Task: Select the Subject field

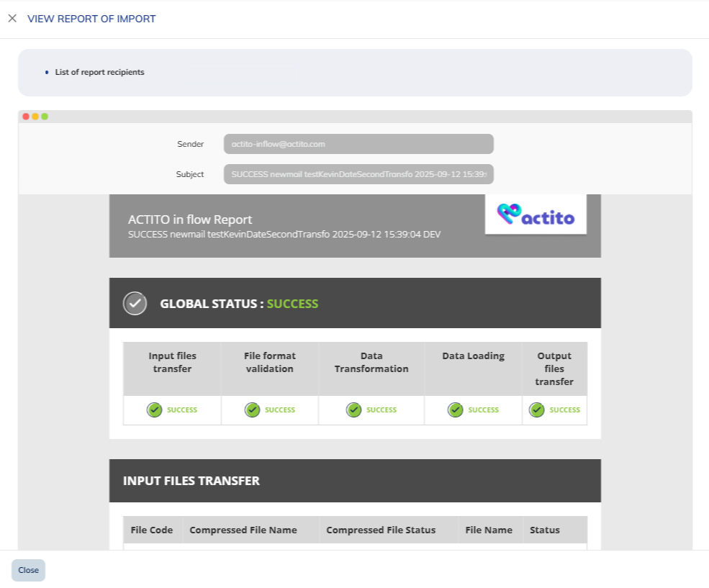Action: tap(358, 174)
